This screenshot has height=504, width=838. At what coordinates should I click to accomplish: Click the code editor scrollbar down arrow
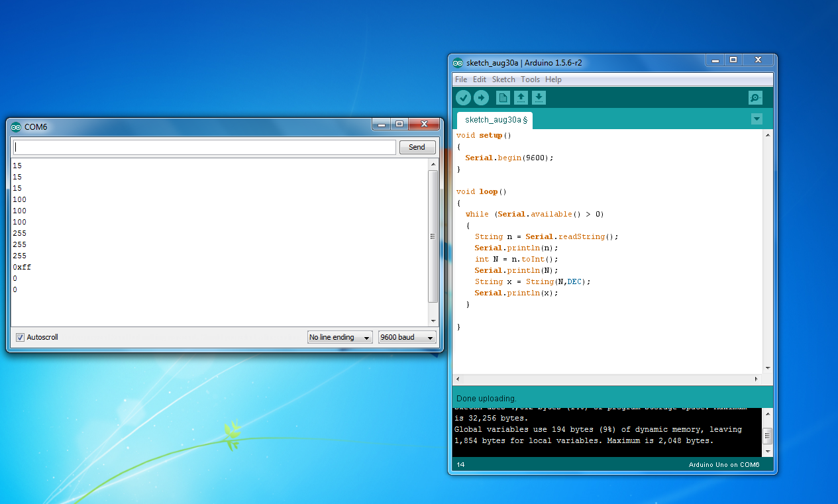point(768,368)
